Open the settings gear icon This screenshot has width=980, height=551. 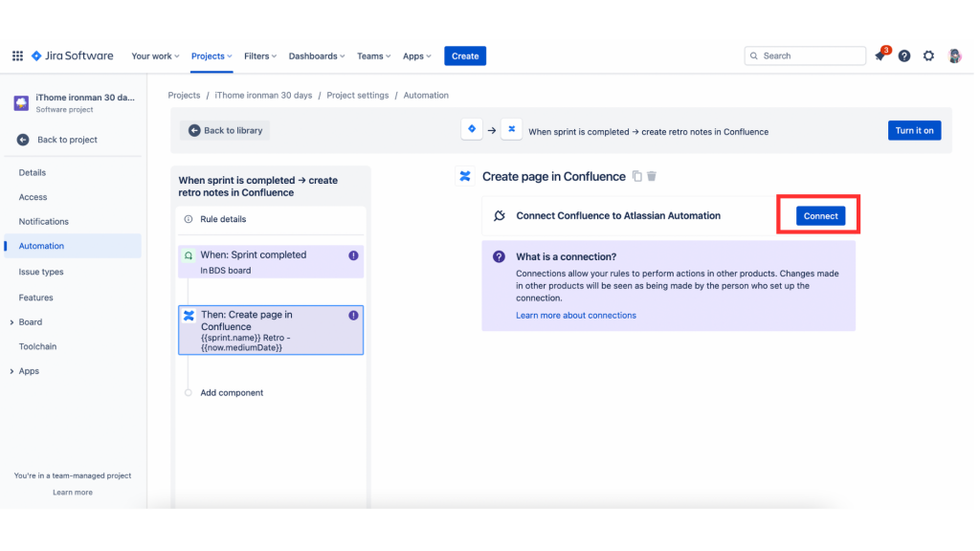928,56
